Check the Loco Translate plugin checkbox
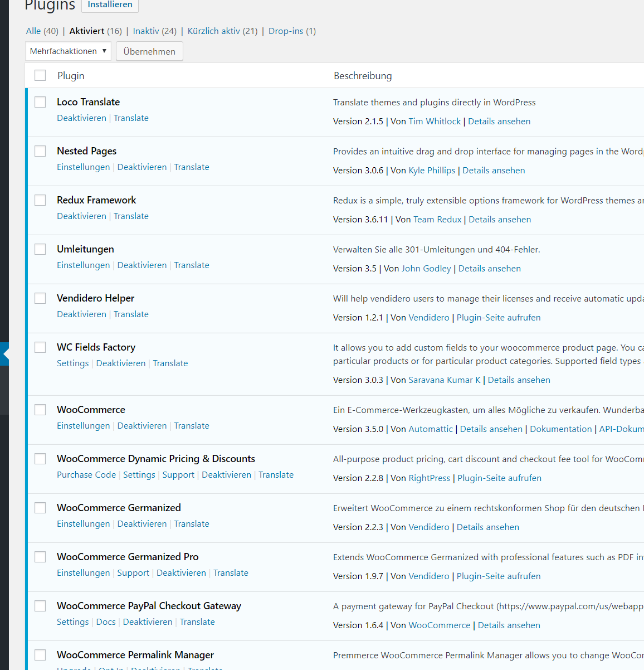The image size is (644, 670). tap(40, 102)
